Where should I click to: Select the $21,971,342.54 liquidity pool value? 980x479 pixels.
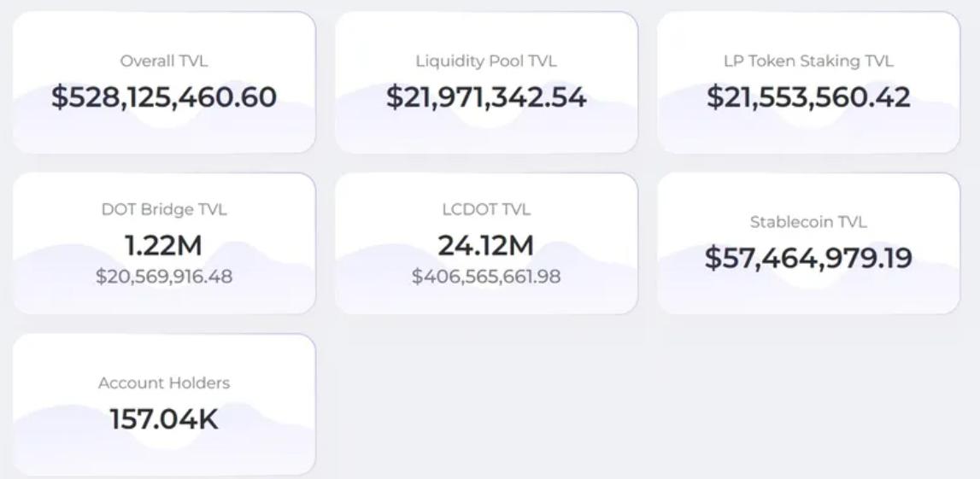486,97
